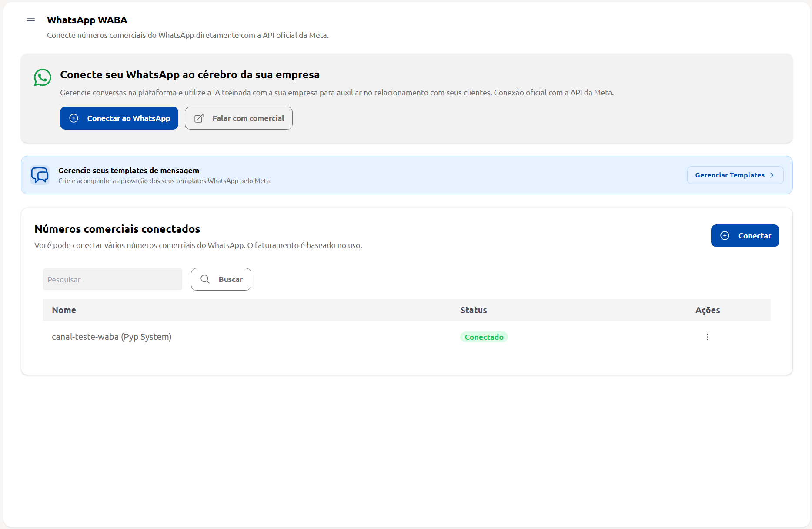Click the WhatsApp WABA page title
812x529 pixels.
(x=87, y=20)
